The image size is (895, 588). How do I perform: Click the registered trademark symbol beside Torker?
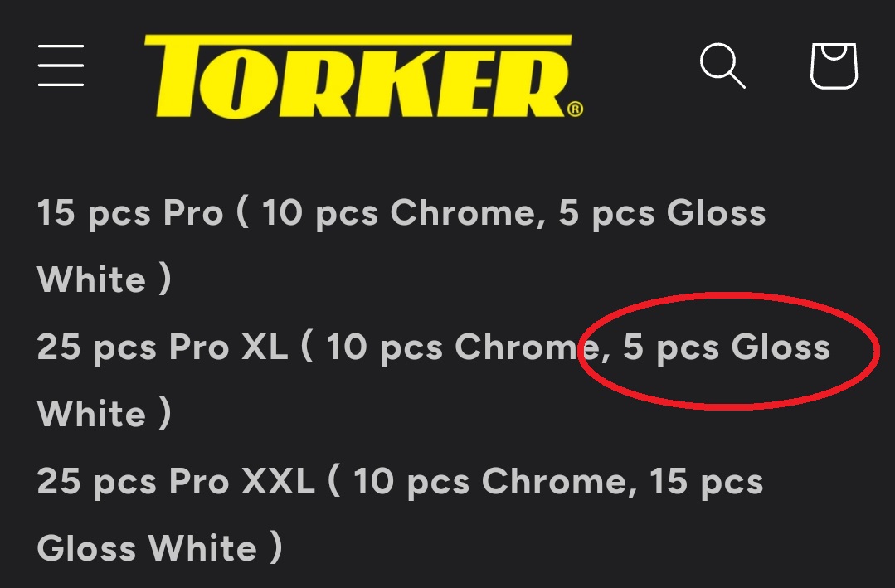(576, 109)
